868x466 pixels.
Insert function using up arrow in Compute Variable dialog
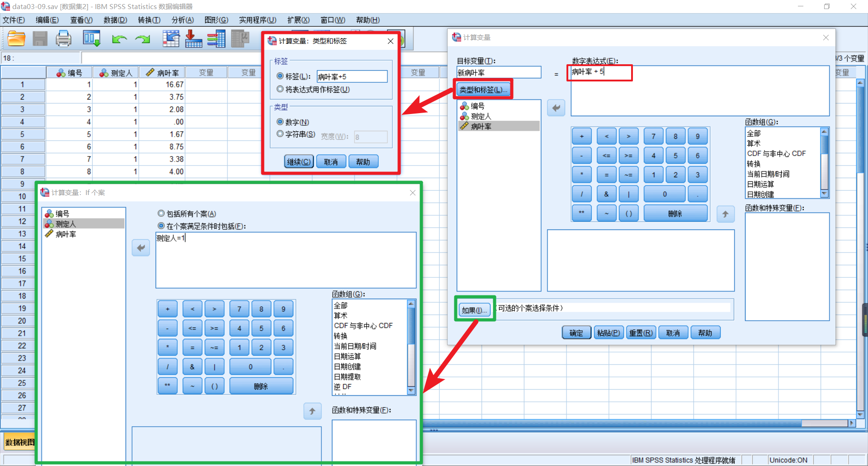click(x=725, y=214)
